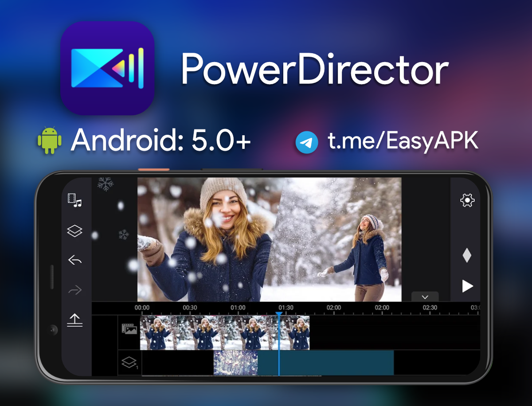Undo last edit with the back arrow

pyautogui.click(x=74, y=260)
